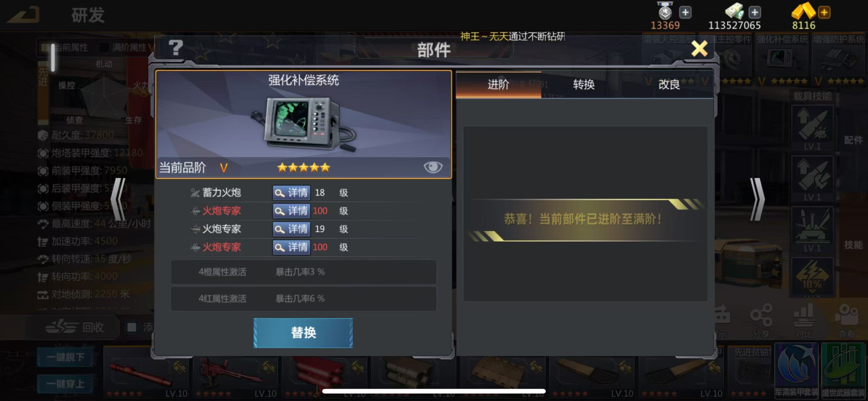
Task: Click the attribute panel scrollbar handle
Action: pyautogui.click(x=53, y=57)
